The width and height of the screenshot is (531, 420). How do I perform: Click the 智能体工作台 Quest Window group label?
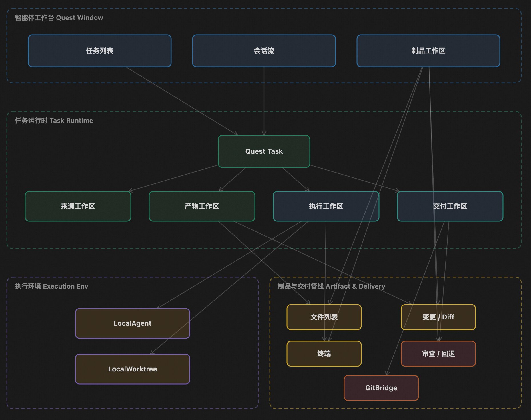[59, 18]
